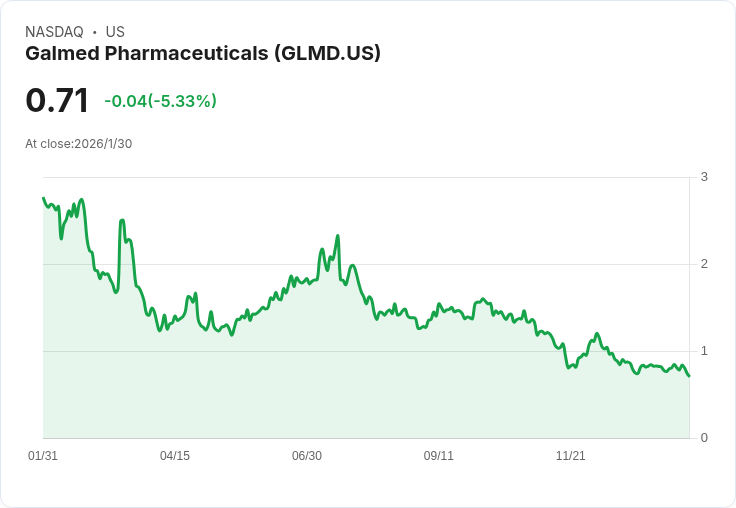Click the -0.04(-5.33%) price change
The image size is (736, 508).
coord(160,101)
